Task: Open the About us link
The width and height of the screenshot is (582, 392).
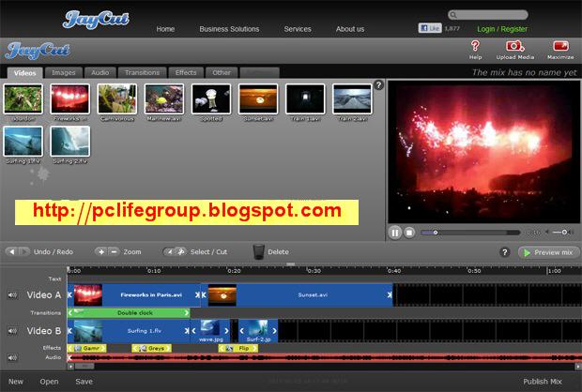Action: (x=350, y=29)
